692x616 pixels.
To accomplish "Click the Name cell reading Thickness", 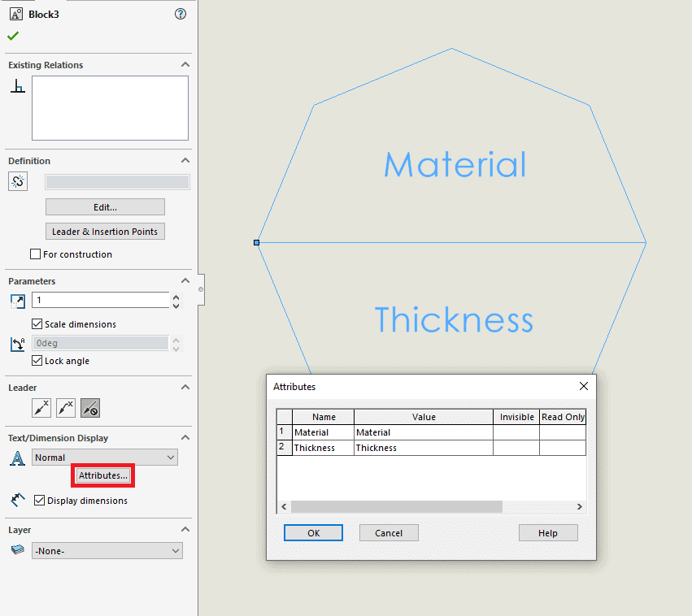I will point(323,448).
